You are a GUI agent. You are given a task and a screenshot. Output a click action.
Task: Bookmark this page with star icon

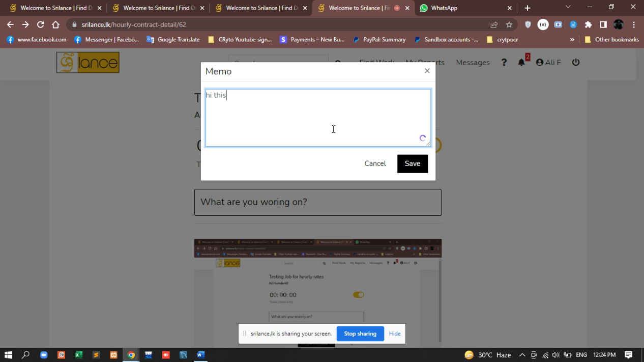(x=509, y=24)
